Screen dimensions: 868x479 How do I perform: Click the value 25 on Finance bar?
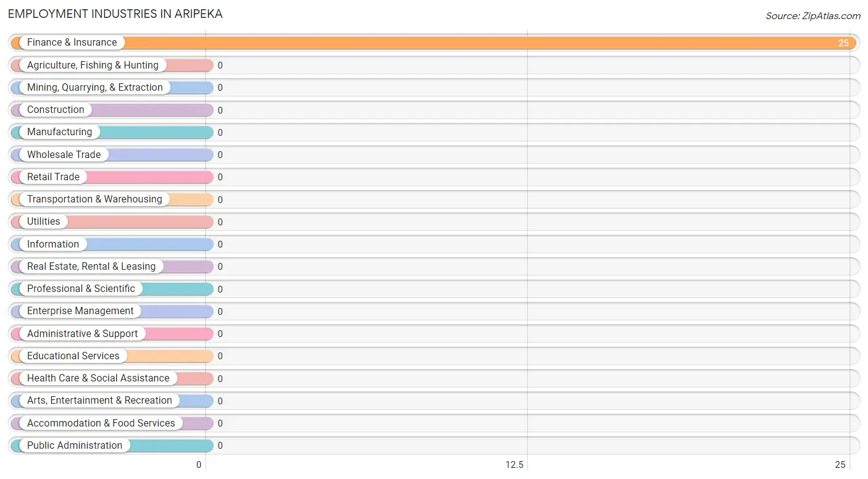(x=843, y=43)
